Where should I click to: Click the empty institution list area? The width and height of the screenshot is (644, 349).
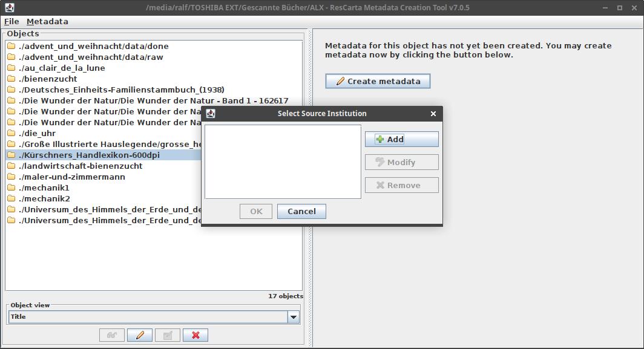pos(283,161)
